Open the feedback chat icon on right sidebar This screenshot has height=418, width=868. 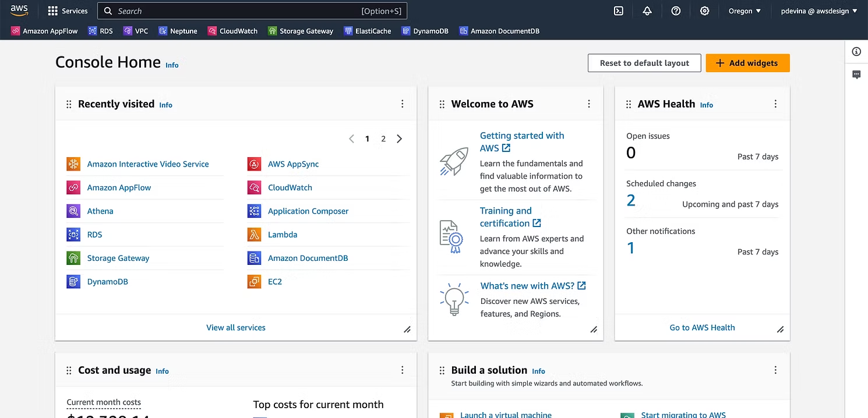pyautogui.click(x=856, y=75)
